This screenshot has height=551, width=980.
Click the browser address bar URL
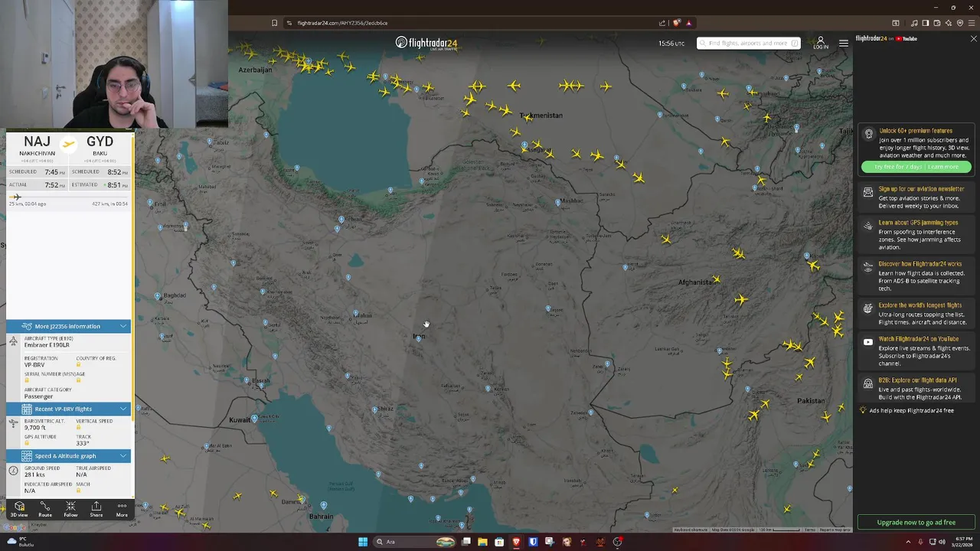[342, 23]
